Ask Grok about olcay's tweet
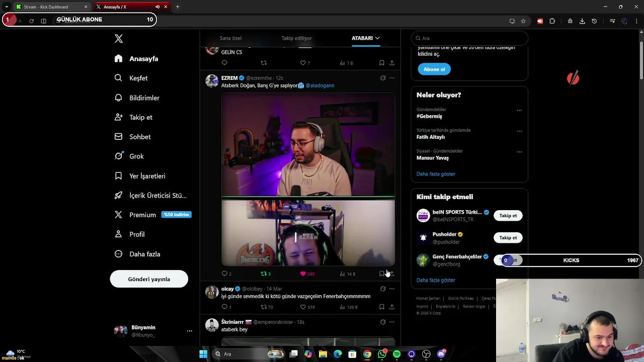Viewport: 644px width, 362px height. [383, 289]
